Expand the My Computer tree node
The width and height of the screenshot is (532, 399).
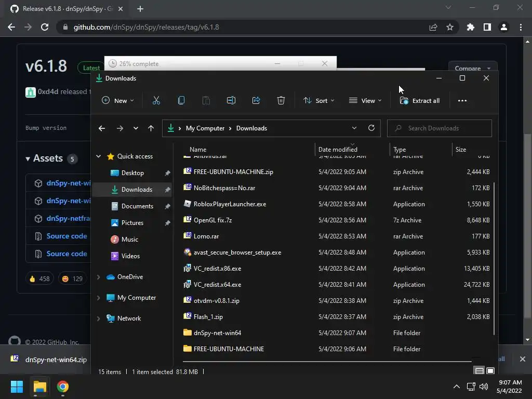coord(98,298)
